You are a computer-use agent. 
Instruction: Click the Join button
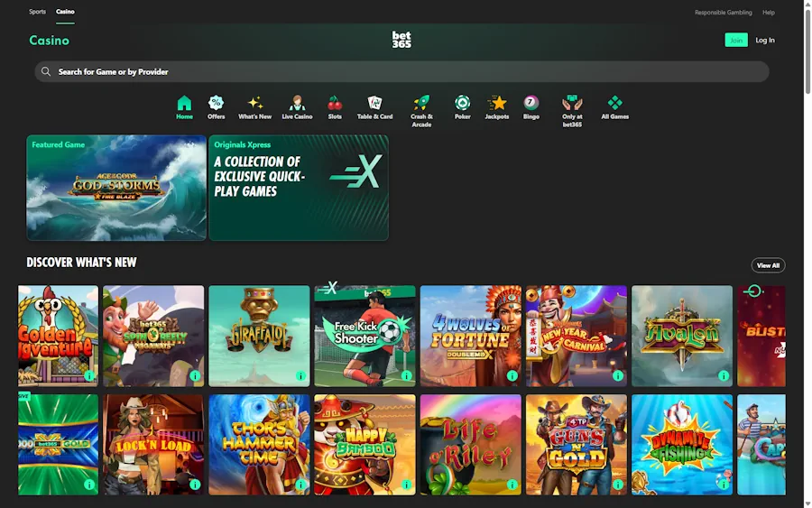tap(736, 40)
